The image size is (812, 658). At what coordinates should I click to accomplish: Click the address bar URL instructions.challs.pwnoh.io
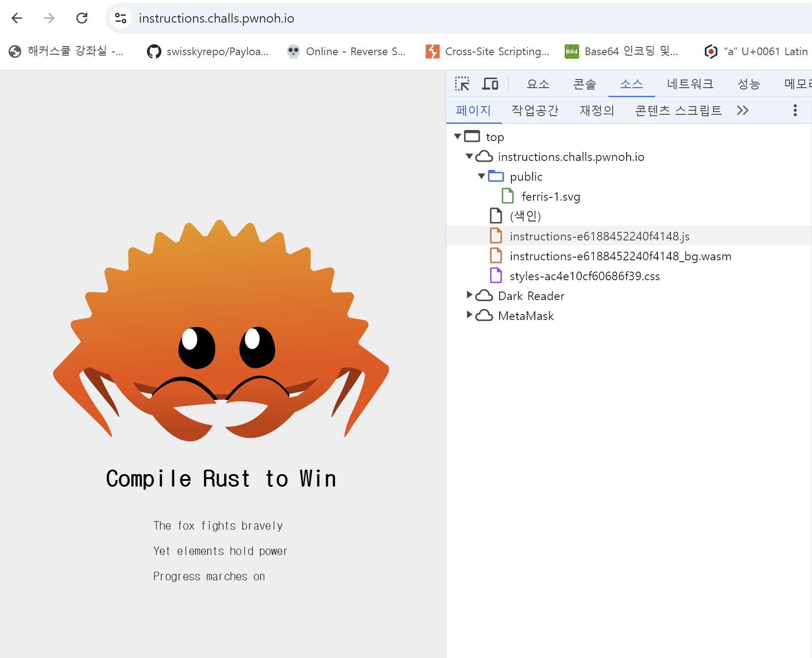pyautogui.click(x=216, y=18)
